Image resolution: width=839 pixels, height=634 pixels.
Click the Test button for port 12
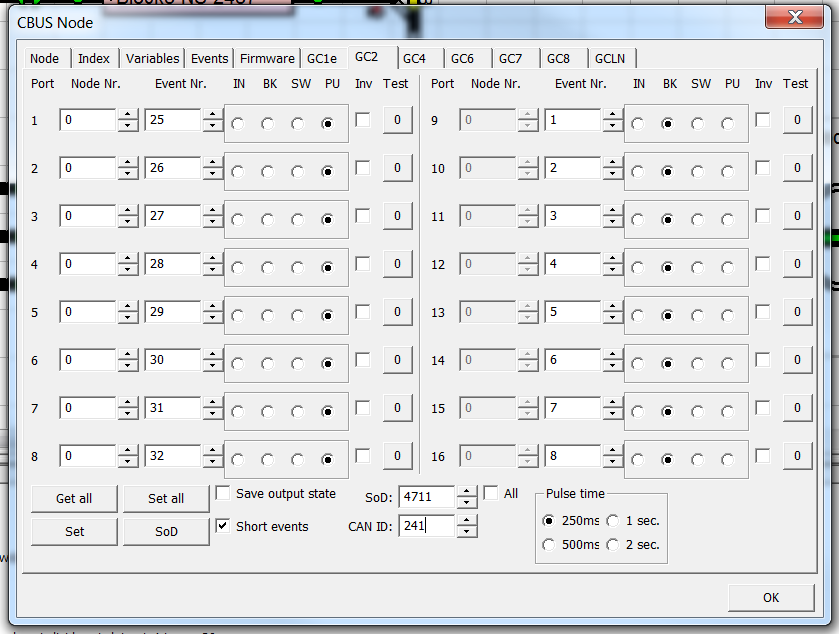tap(797, 264)
